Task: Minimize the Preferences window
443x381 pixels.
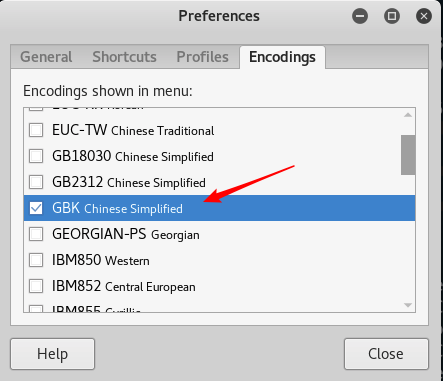Action: pos(360,16)
